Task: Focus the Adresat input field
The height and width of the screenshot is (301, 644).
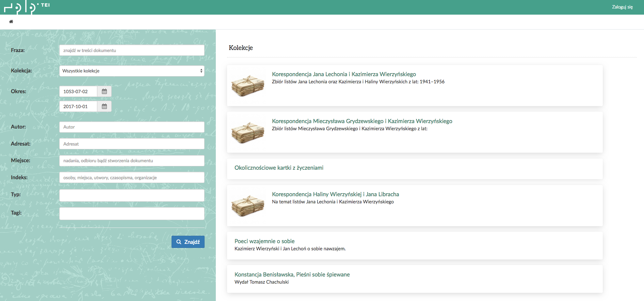Action: 132,144
